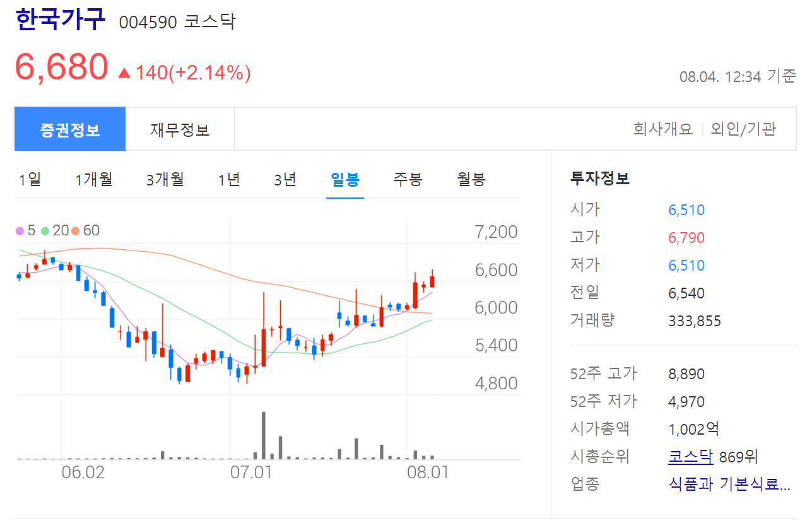Screen dimensions: 812x523
Task: View the 3개월 chart
Action: point(164,179)
